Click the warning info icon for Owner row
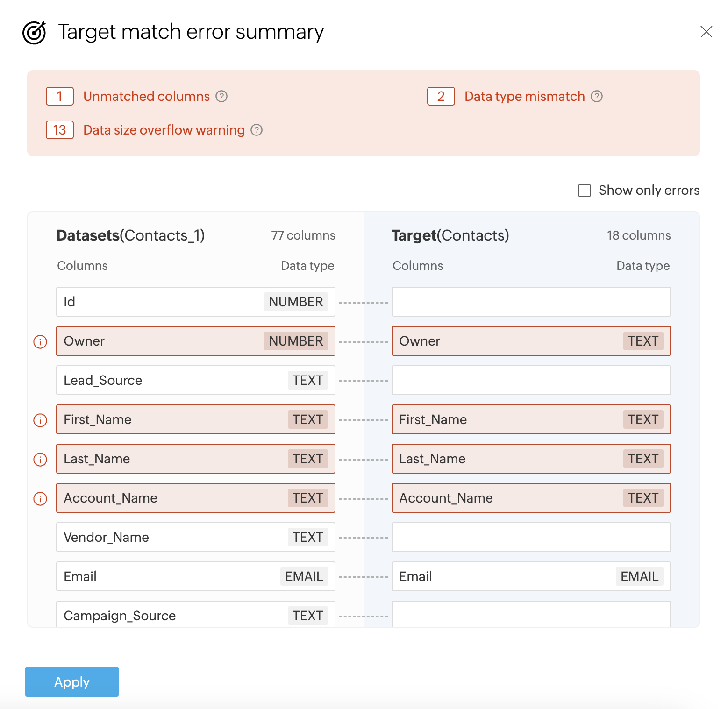 click(41, 342)
